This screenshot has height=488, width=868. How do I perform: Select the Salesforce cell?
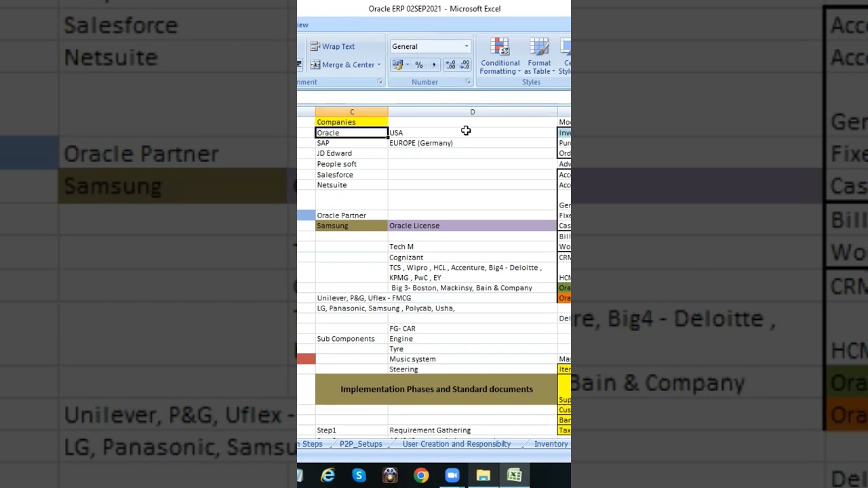351,175
